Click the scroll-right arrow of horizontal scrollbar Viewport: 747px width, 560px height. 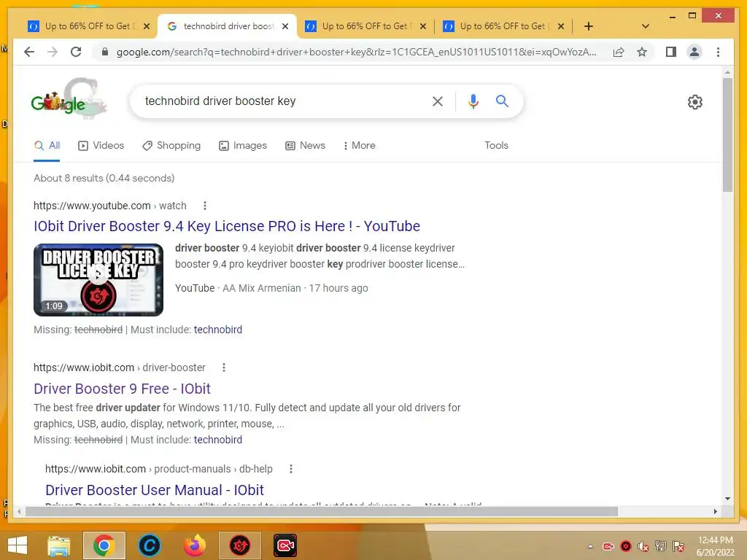pos(715,511)
